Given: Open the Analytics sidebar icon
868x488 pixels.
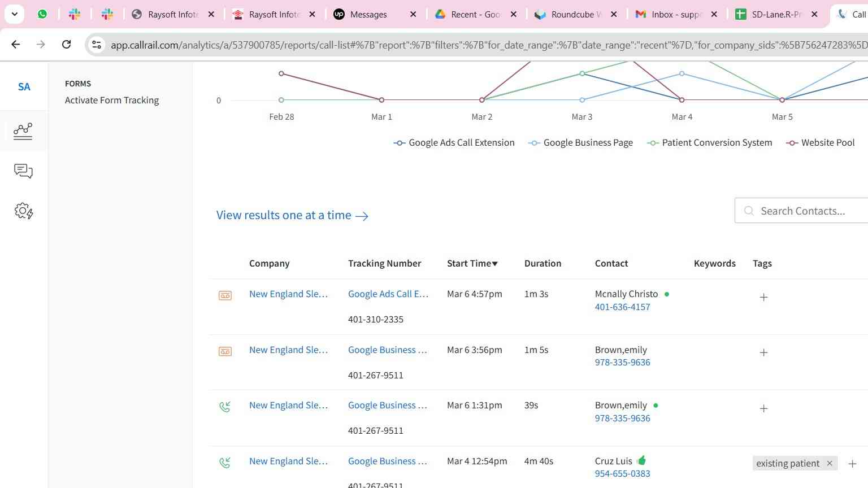Looking at the screenshot, I should coord(23,131).
